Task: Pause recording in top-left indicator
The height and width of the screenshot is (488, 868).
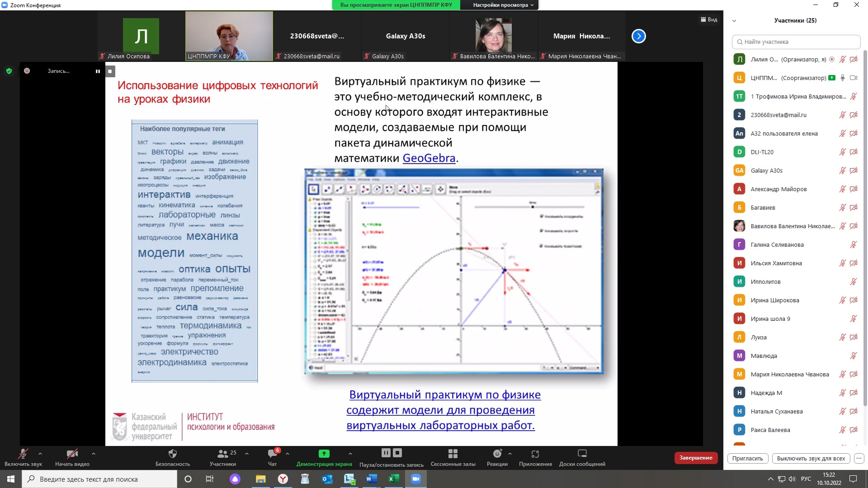Action: pyautogui.click(x=98, y=71)
